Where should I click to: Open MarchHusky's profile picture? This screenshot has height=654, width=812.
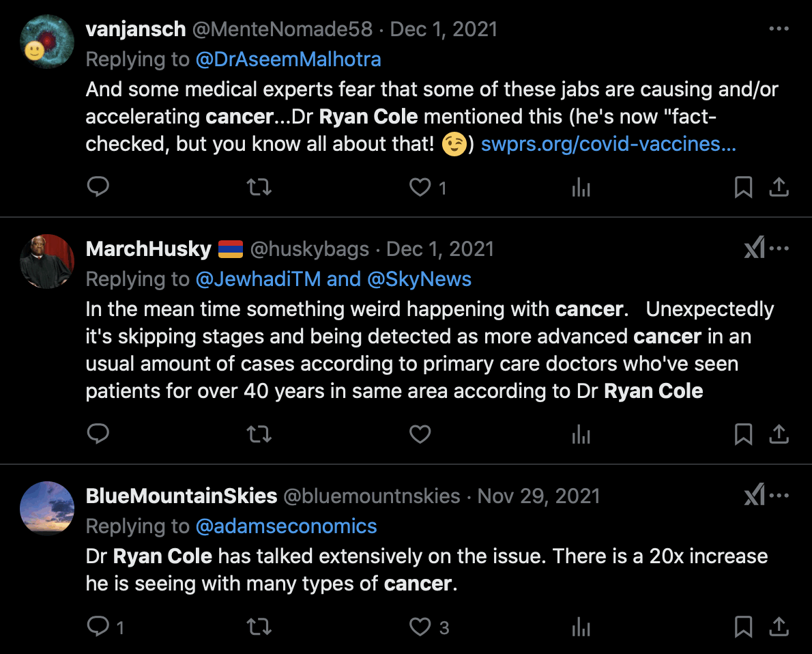tap(47, 261)
